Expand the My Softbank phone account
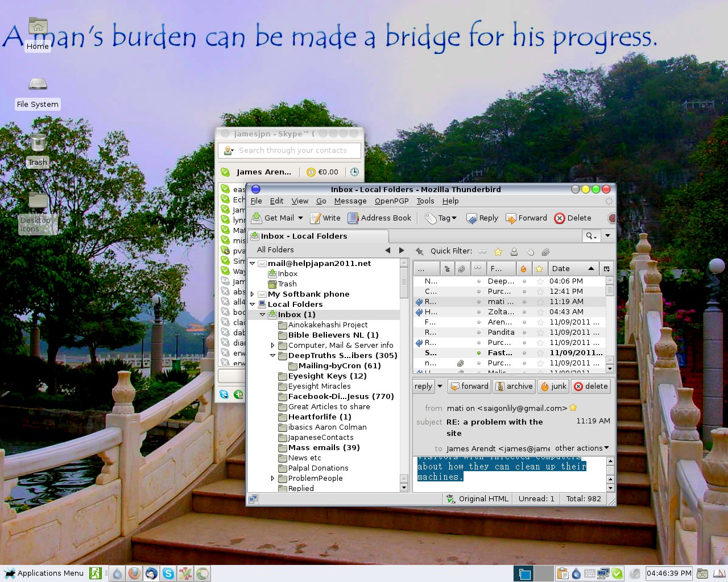The width and height of the screenshot is (728, 582). (x=253, y=294)
